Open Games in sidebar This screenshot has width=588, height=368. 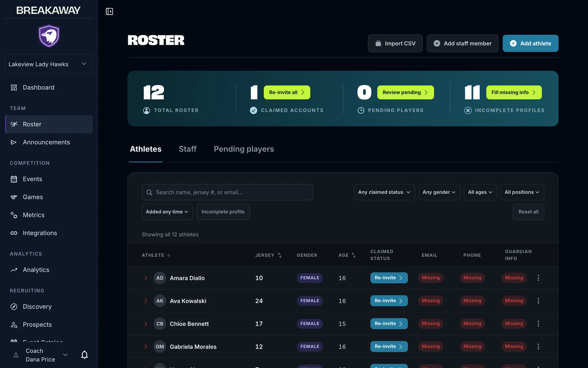[x=49, y=197]
